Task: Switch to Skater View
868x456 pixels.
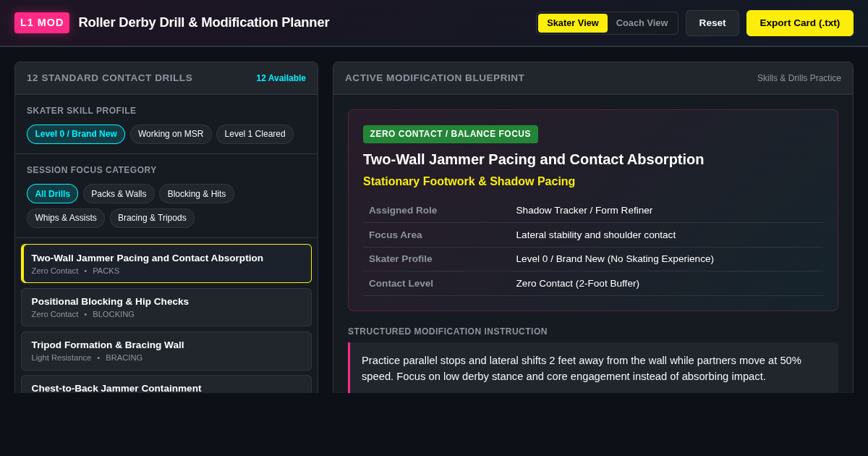Action: tap(573, 23)
